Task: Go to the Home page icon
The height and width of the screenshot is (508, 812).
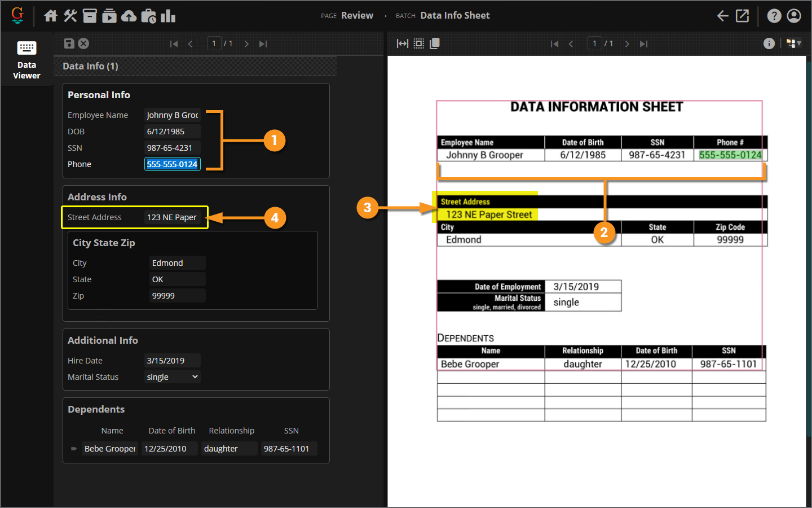Action: tap(51, 16)
